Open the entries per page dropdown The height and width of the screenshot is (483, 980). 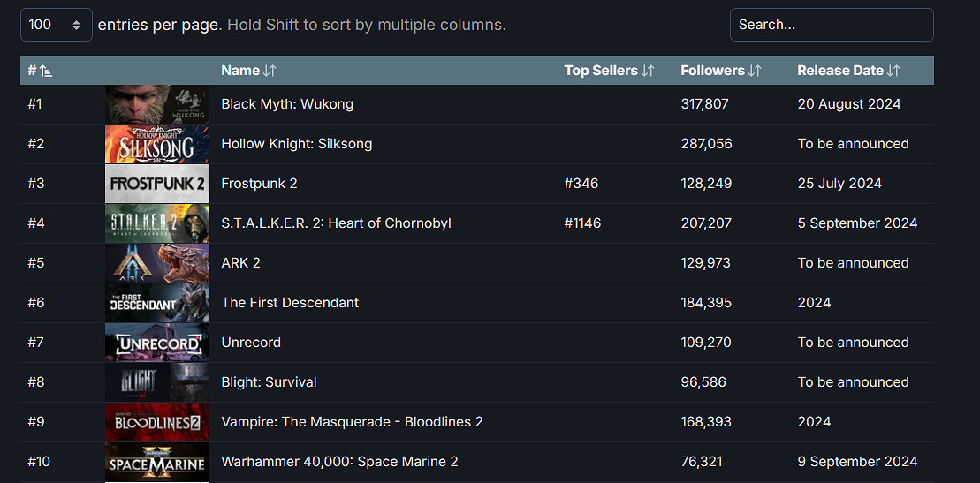[57, 25]
